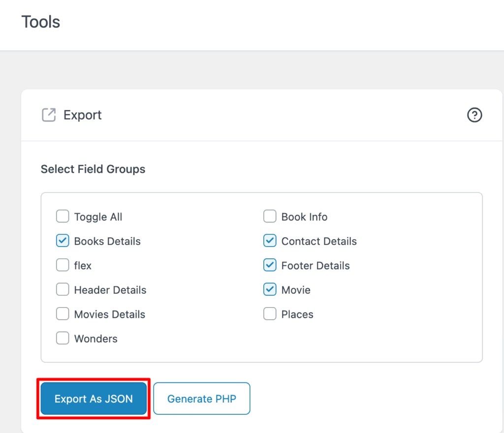This screenshot has width=504, height=433.
Task: Select the flex field group
Action: pos(63,265)
